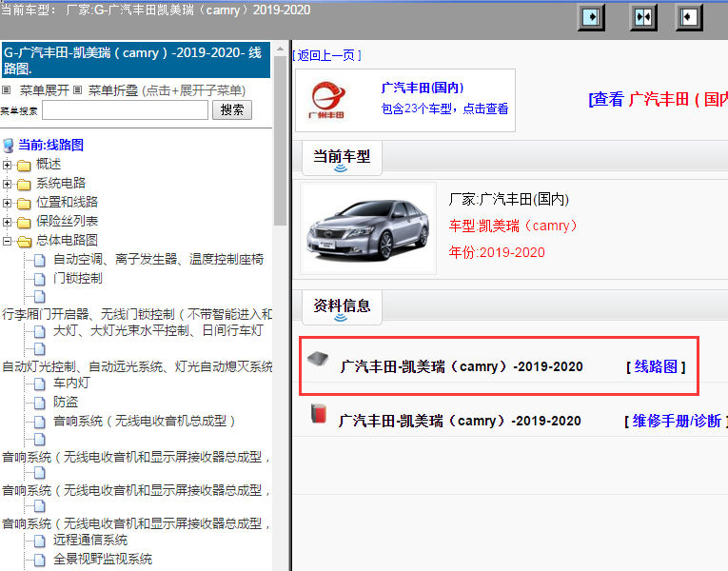Click the 厂家:广汽丰田(国内) text
Viewport: 728px width, 571px height.
click(508, 200)
